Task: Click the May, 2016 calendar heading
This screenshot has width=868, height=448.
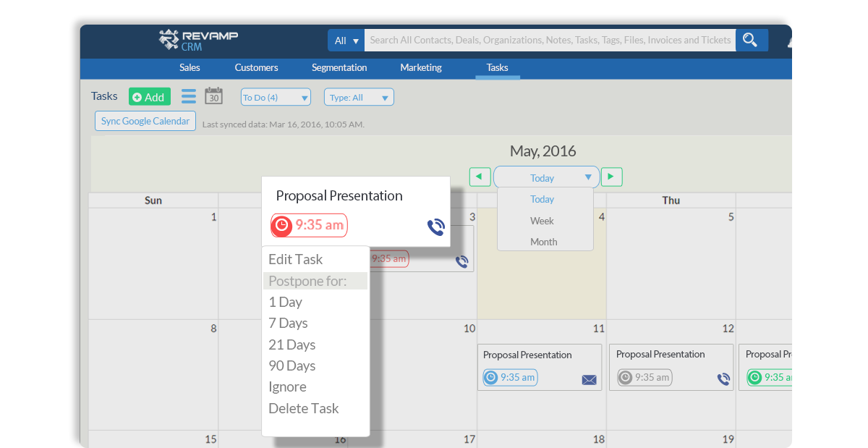Action: tap(543, 151)
